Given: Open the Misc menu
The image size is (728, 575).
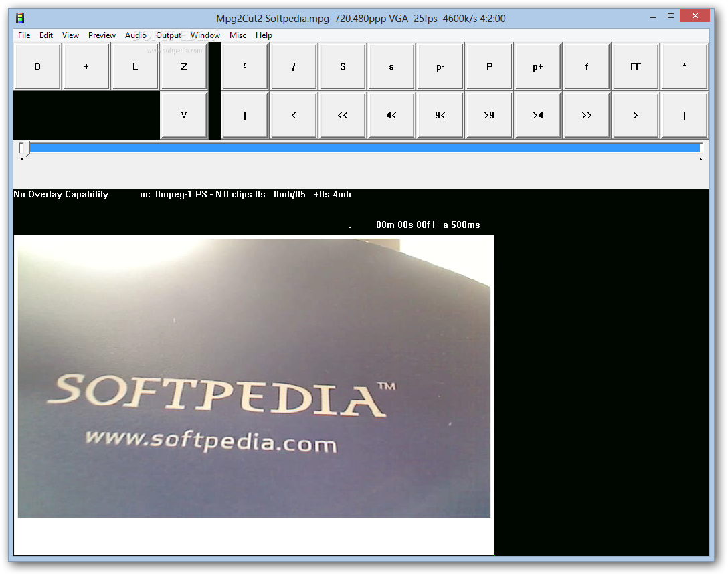Looking at the screenshot, I should 238,35.
